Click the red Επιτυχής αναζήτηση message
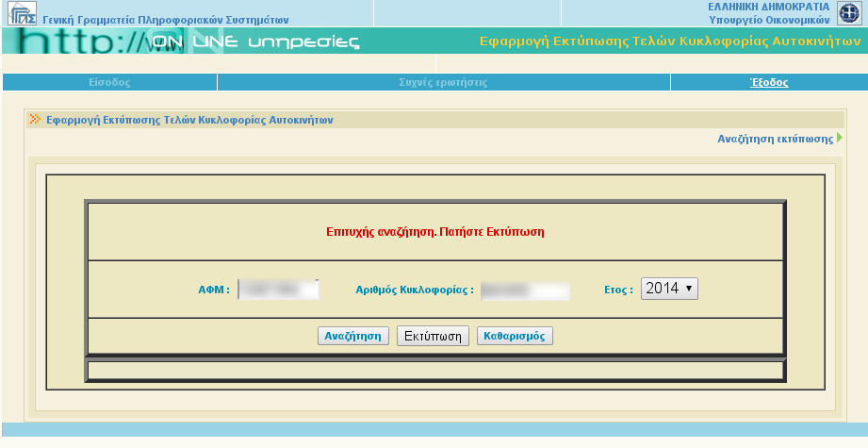This screenshot has width=868, height=448. (x=435, y=231)
